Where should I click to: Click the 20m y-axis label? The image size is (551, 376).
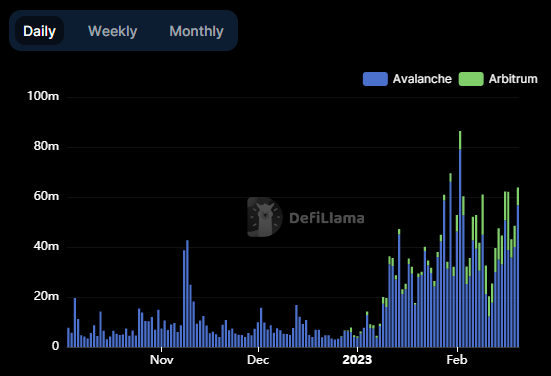pyautogui.click(x=46, y=296)
